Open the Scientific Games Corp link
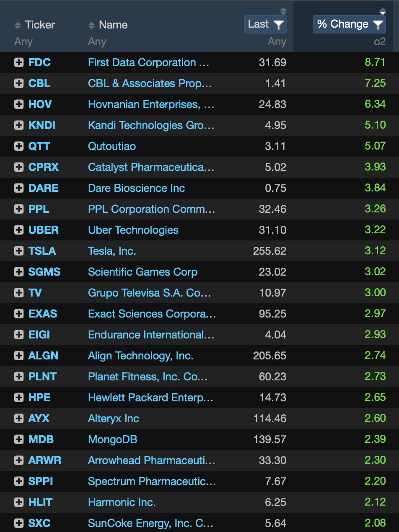Screen dimensions: 399x532 click(x=142, y=272)
